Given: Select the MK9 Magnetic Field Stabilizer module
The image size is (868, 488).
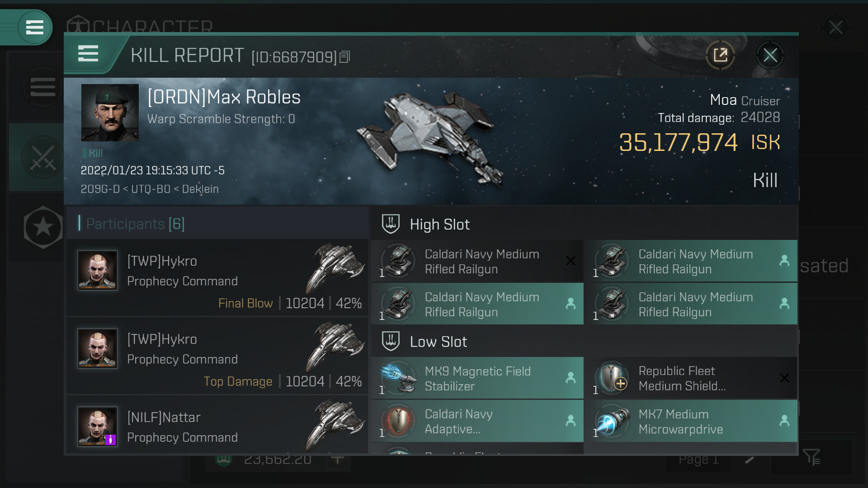Looking at the screenshot, I should 477,378.
